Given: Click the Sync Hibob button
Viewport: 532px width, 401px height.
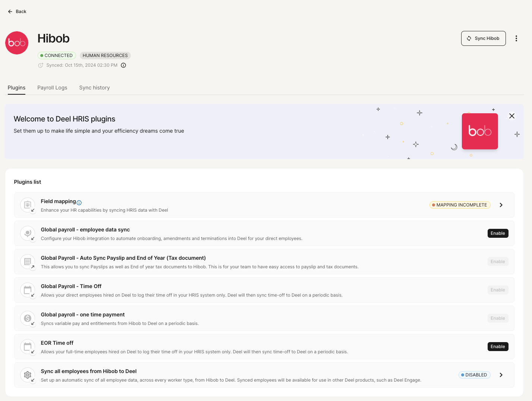Looking at the screenshot, I should (483, 38).
